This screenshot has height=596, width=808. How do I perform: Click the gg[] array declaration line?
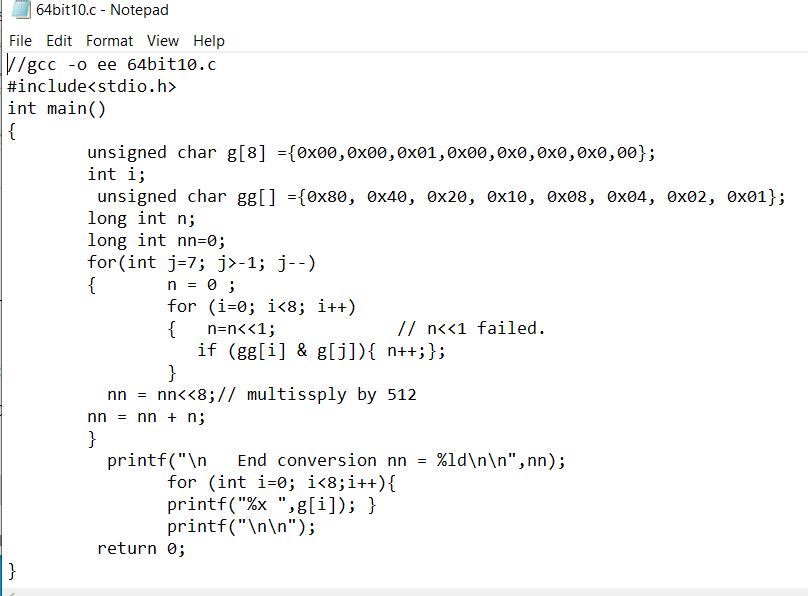[x=441, y=197]
